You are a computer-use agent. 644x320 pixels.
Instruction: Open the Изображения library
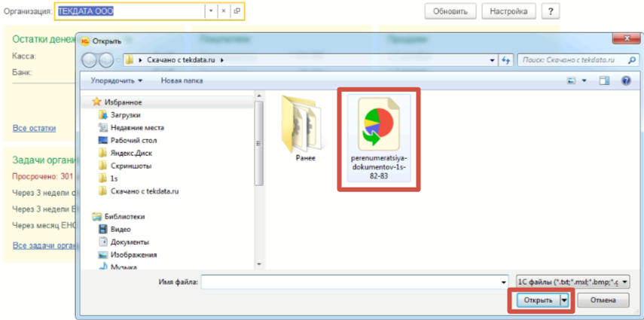click(133, 254)
